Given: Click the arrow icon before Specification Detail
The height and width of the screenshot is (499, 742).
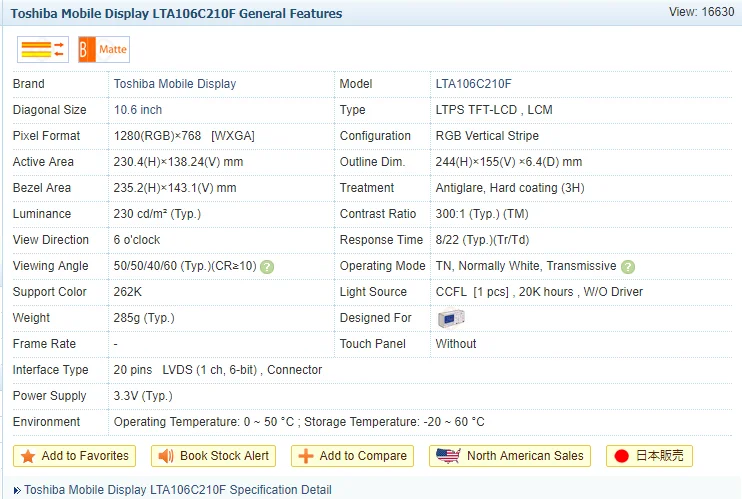Looking at the screenshot, I should pyautogui.click(x=17, y=490).
